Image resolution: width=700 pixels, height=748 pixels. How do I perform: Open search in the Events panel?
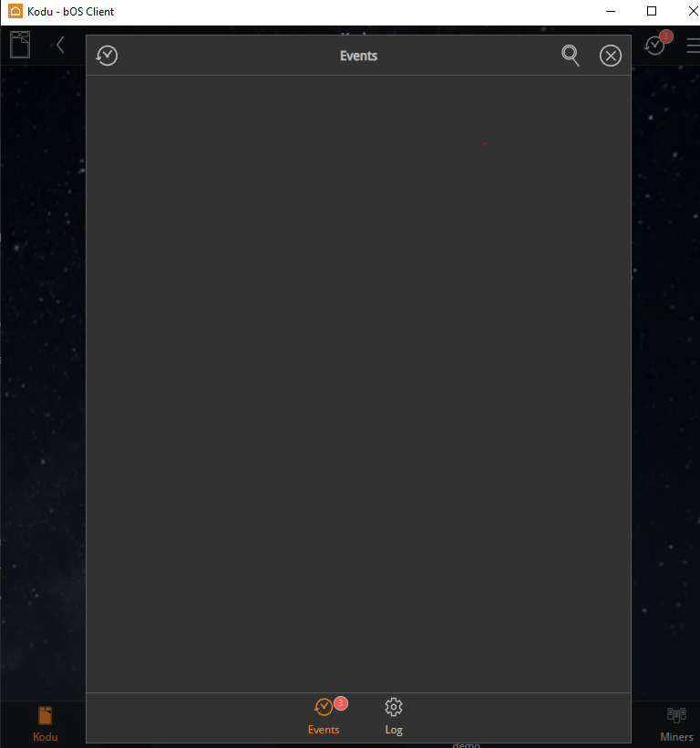point(571,56)
